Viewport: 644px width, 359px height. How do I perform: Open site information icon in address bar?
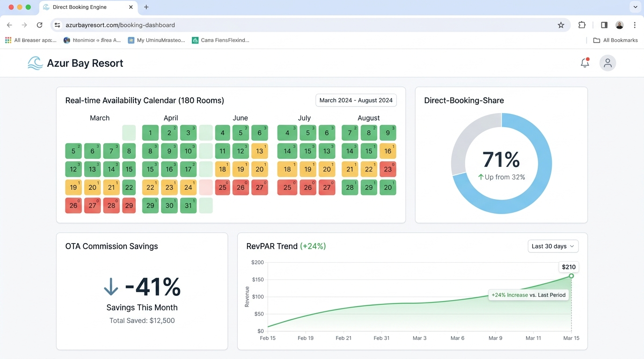57,25
